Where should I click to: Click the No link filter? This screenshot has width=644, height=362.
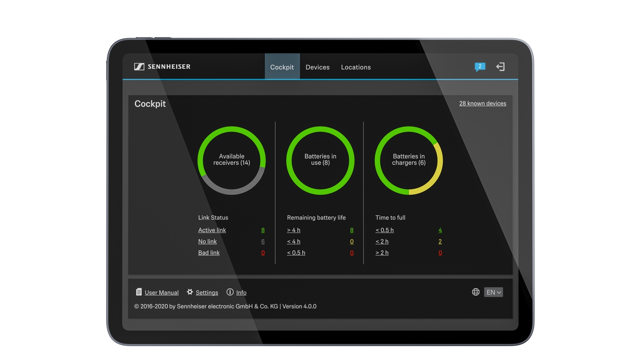(207, 241)
